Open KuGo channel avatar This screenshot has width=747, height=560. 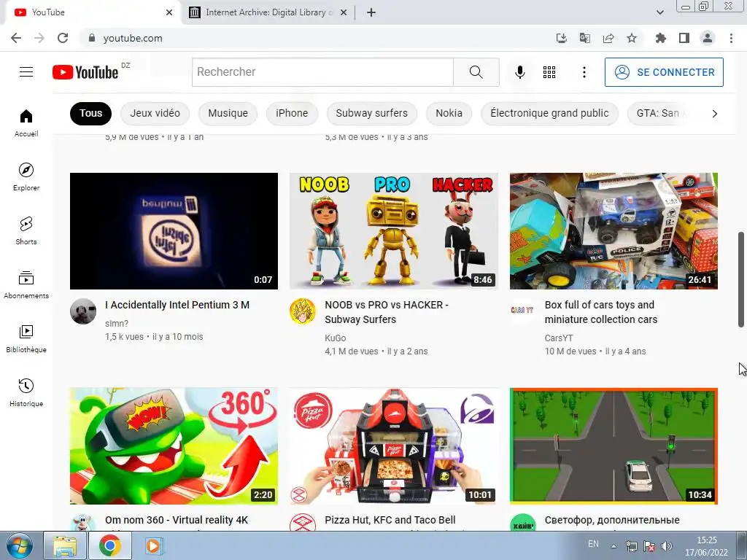303,311
